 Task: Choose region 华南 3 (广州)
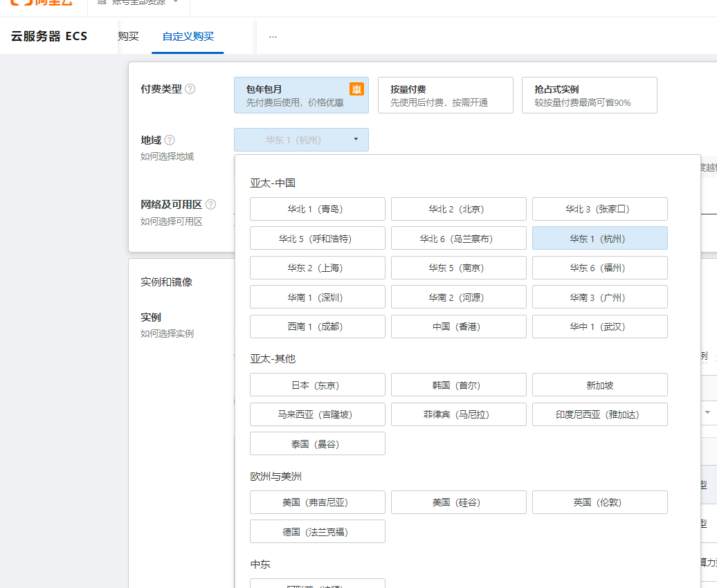point(600,297)
